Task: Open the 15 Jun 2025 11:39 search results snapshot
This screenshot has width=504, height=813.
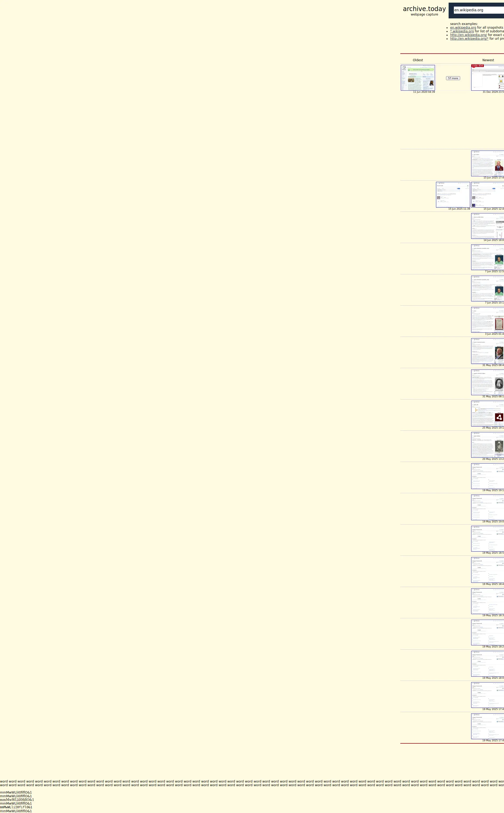Action: coord(453,194)
